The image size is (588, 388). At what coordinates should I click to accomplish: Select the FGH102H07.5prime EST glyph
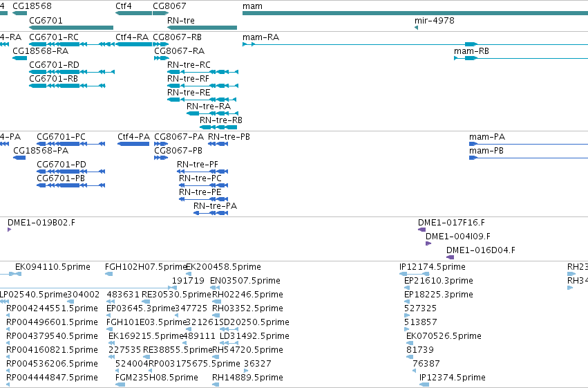[x=108, y=274]
